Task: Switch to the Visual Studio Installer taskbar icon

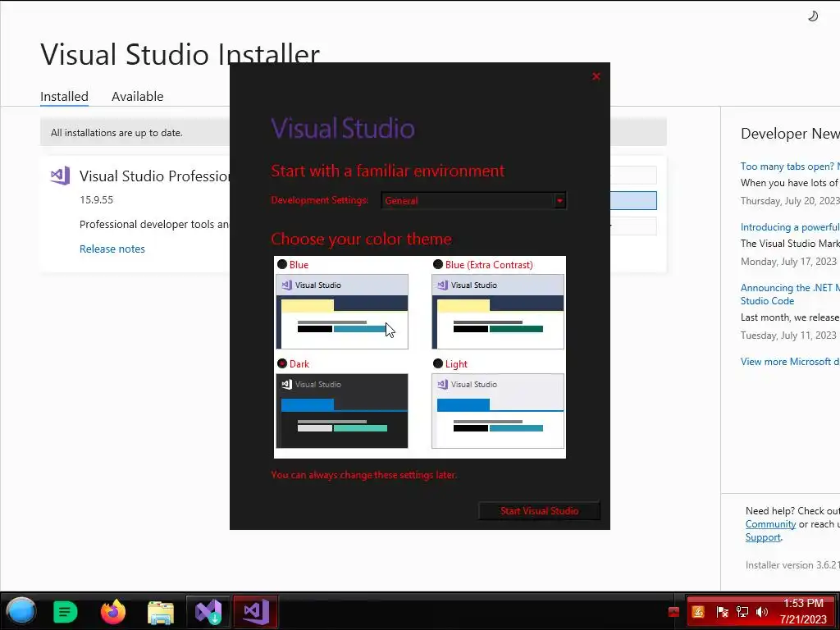Action: (x=208, y=612)
